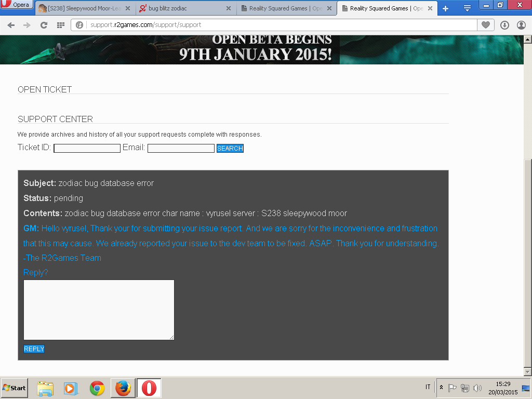532x399 pixels.
Task: Open the Speed Dial grid
Action: click(61, 25)
